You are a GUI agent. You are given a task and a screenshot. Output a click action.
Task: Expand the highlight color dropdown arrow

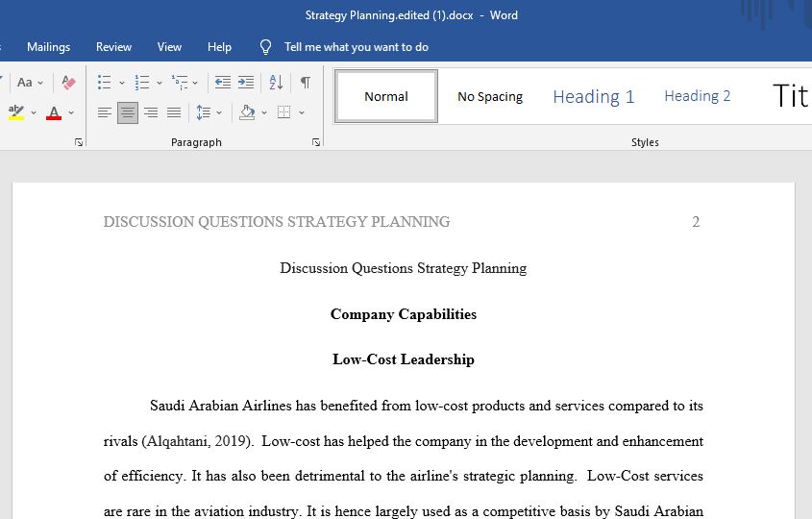[x=34, y=112]
